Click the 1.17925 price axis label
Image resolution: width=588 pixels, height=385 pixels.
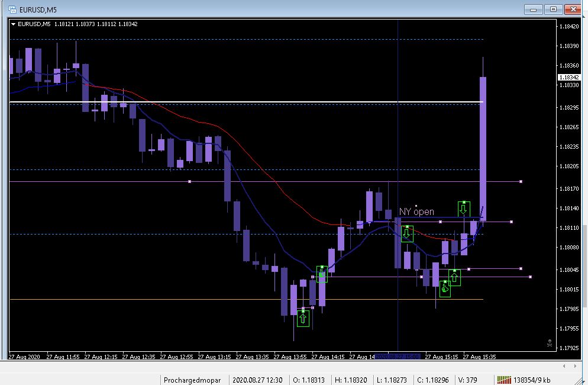(x=569, y=348)
